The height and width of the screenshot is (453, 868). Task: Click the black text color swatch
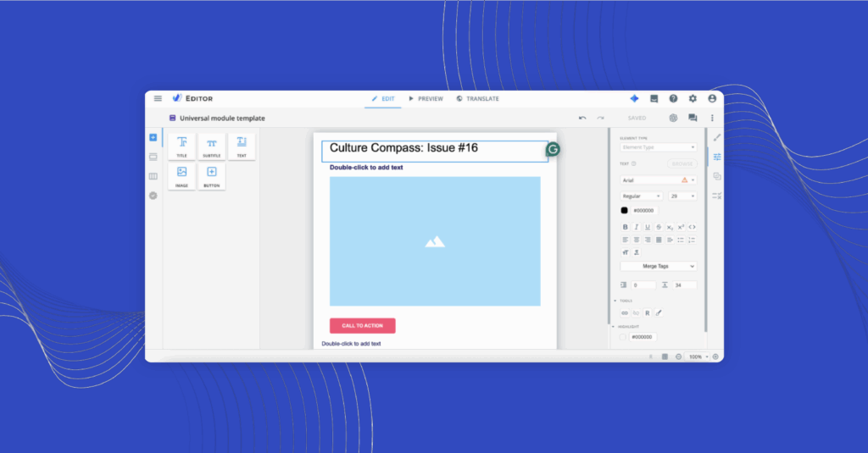pyautogui.click(x=625, y=210)
